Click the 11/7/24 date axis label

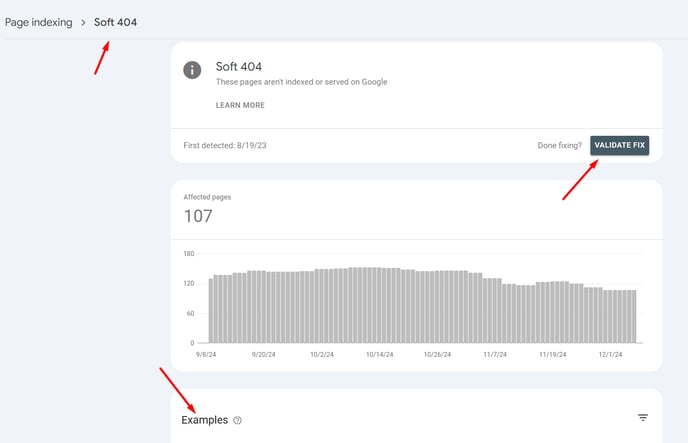(495, 354)
